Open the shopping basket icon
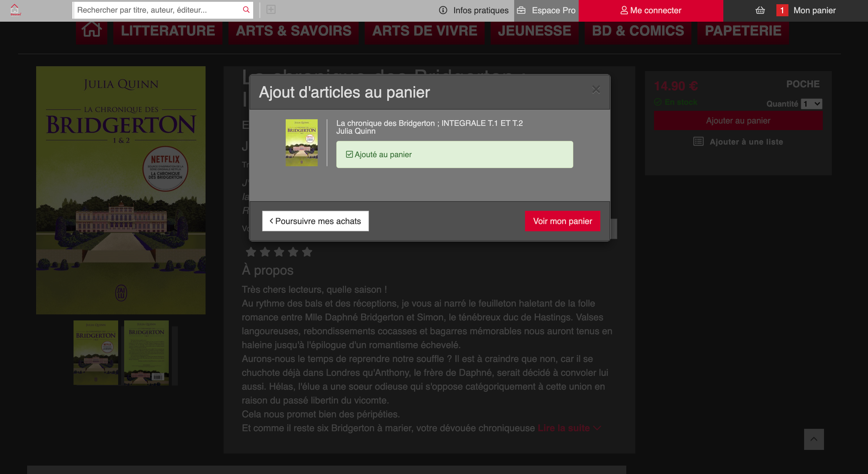The width and height of the screenshot is (868, 474). coord(760,11)
